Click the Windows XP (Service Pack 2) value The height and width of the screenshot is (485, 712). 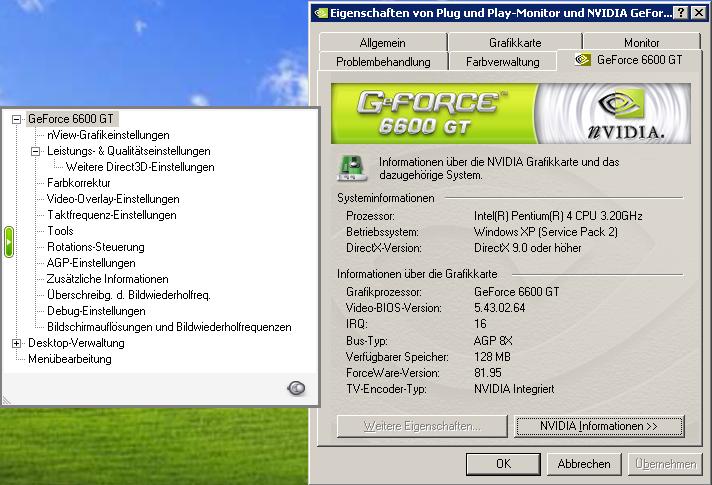[x=545, y=232]
